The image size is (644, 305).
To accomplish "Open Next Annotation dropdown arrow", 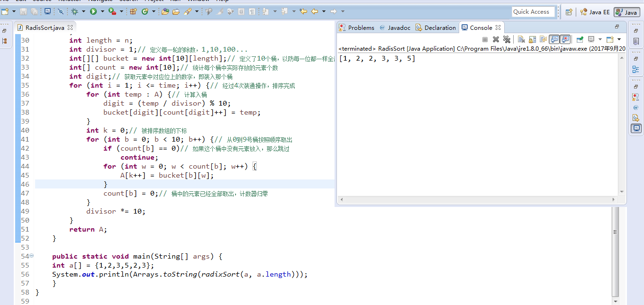I will 275,11.
